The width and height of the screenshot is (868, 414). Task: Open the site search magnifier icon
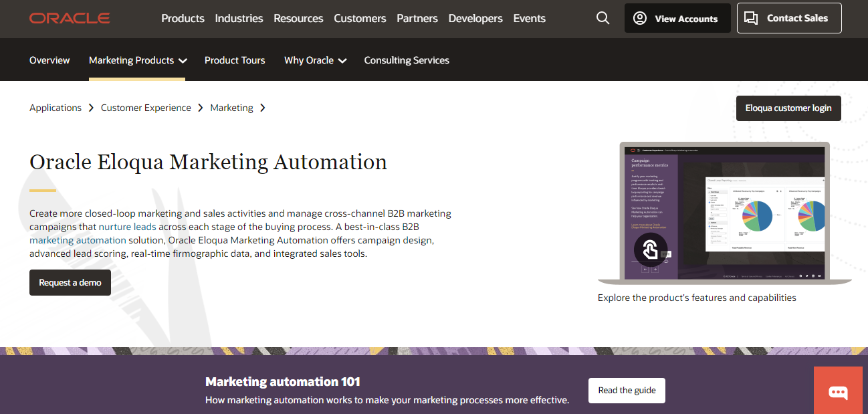click(x=603, y=18)
